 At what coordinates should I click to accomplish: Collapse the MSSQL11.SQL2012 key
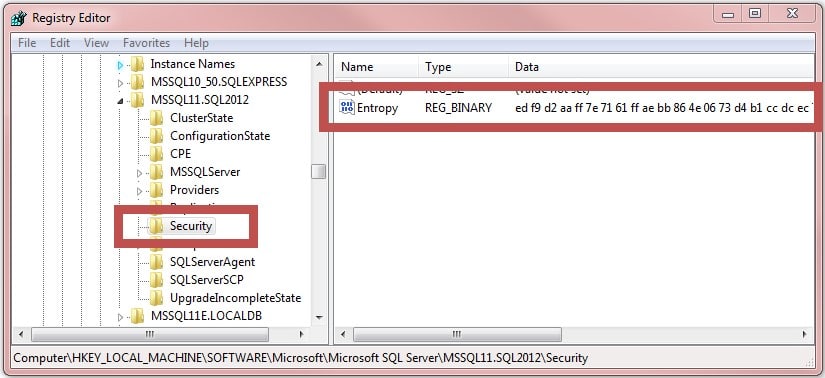[120, 101]
